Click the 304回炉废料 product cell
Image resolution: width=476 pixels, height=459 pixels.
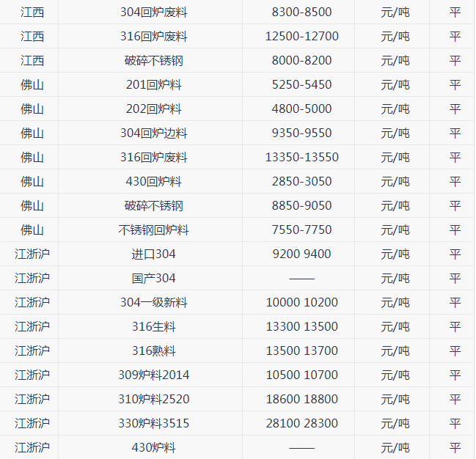tap(153, 12)
